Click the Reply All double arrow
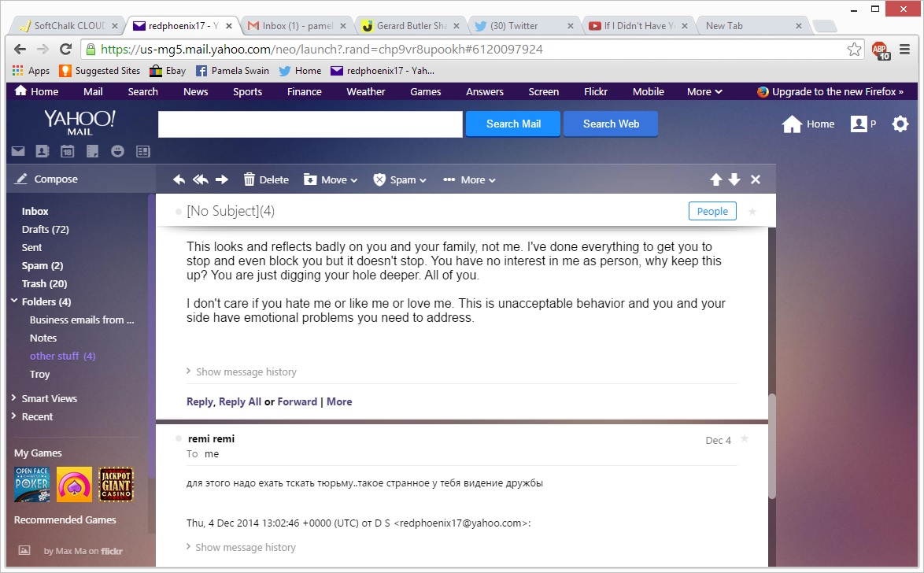The width and height of the screenshot is (924, 573). point(201,179)
